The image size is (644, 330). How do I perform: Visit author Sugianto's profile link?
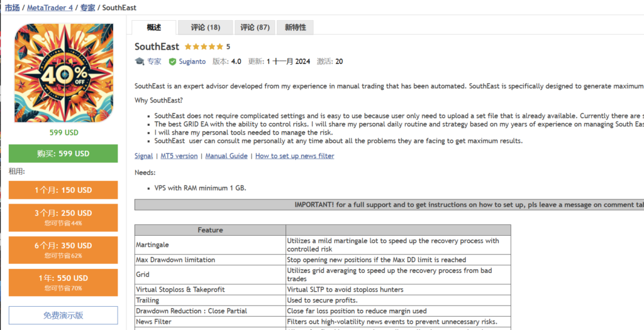coord(192,62)
